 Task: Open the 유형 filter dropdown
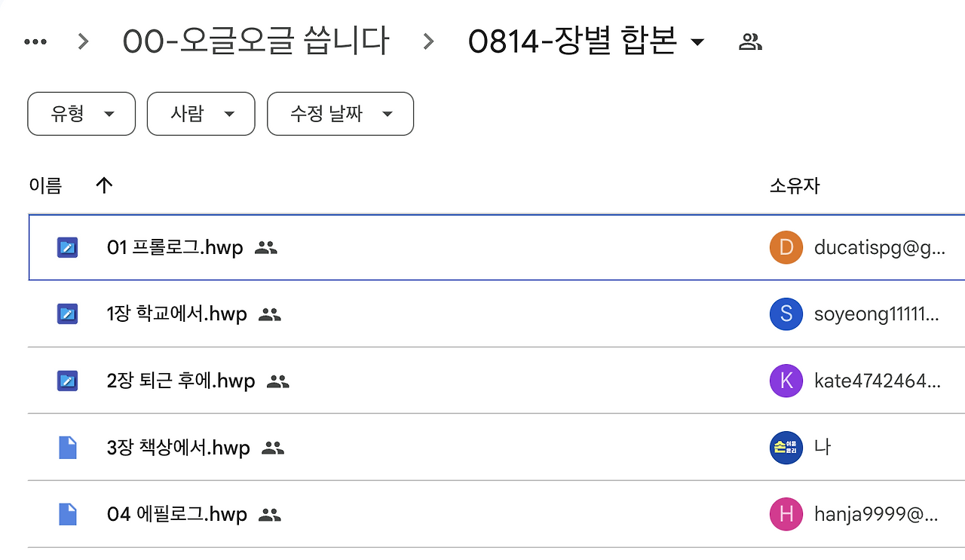[x=81, y=114]
